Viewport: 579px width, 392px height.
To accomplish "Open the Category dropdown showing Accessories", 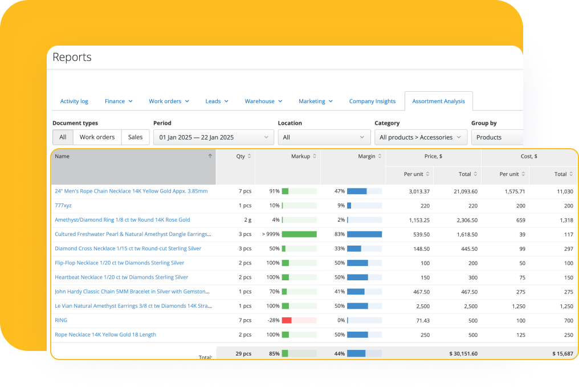I will [x=420, y=137].
